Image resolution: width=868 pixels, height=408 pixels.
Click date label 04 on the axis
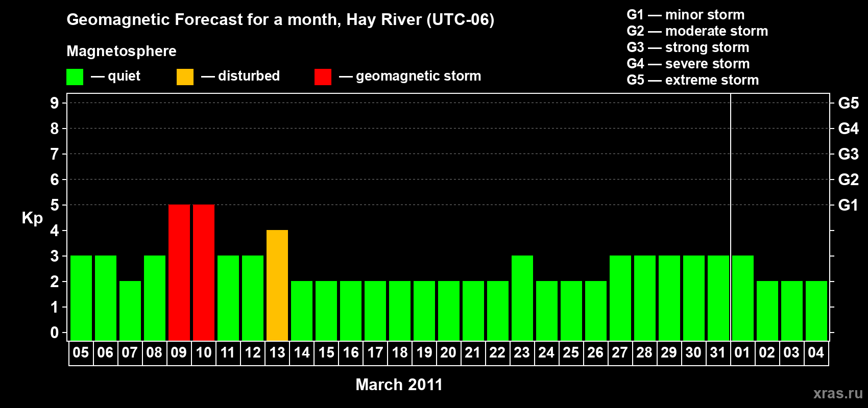[816, 352]
